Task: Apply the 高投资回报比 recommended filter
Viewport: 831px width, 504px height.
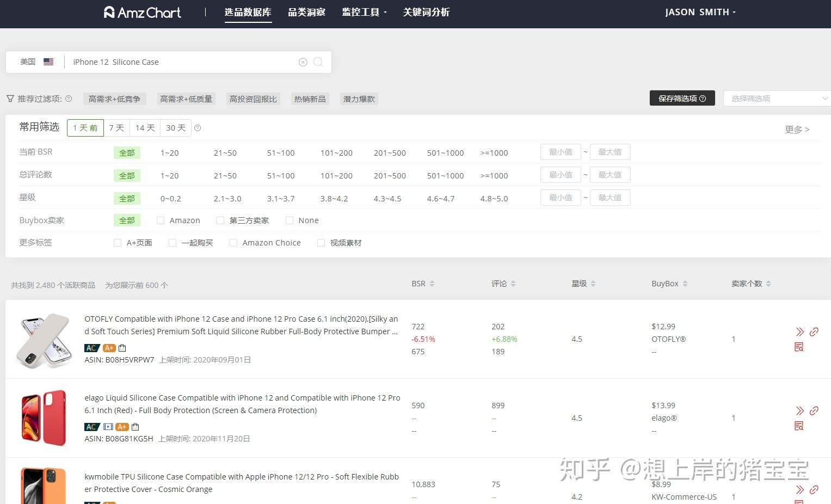Action: 253,99
